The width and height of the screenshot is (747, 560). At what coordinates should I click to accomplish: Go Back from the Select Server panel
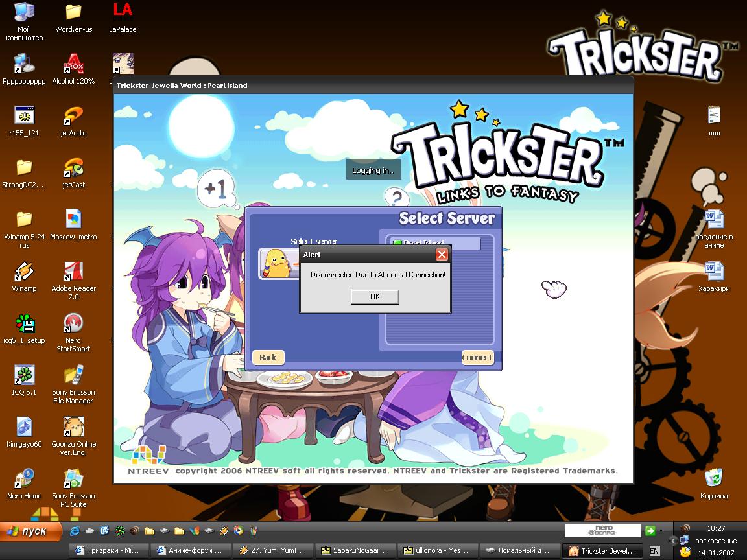268,358
